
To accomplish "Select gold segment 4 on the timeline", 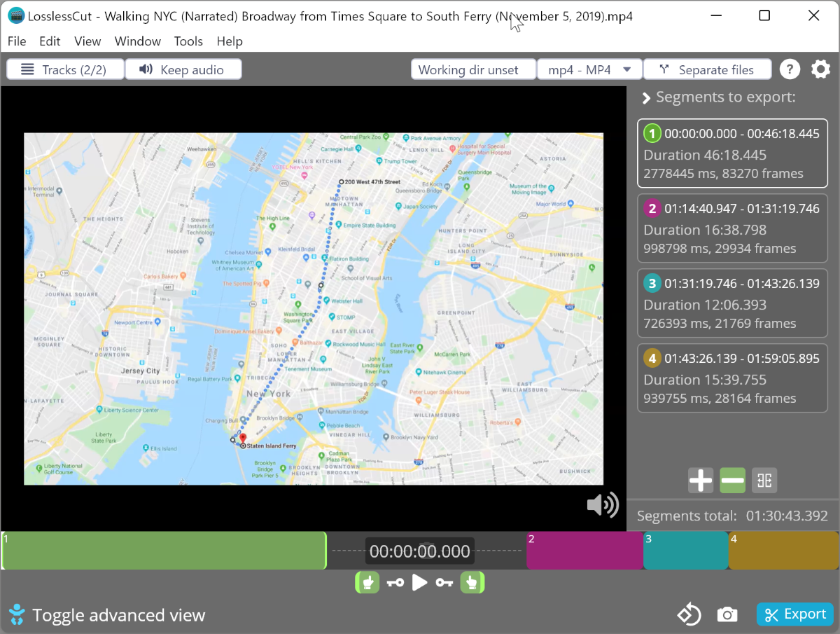I will coord(783,551).
